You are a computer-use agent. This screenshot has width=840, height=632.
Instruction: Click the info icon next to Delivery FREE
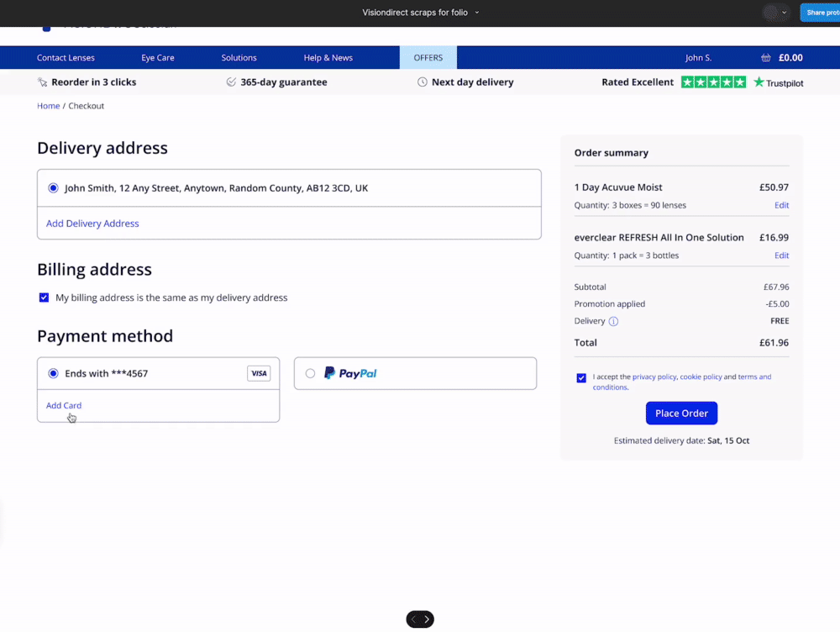click(x=613, y=321)
